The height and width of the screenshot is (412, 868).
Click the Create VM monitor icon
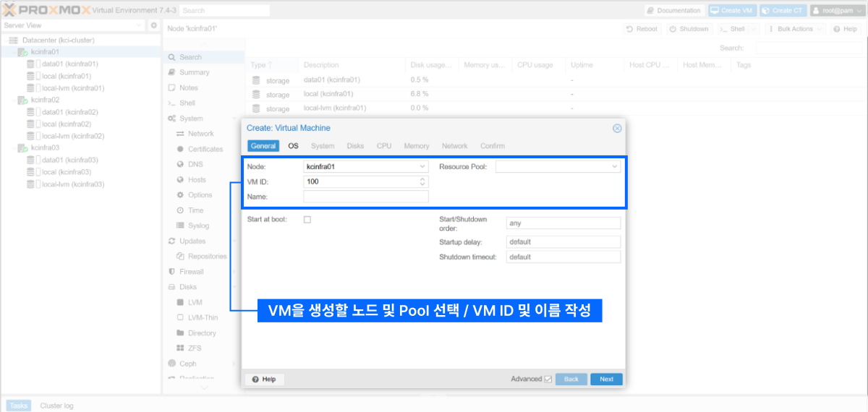click(715, 11)
